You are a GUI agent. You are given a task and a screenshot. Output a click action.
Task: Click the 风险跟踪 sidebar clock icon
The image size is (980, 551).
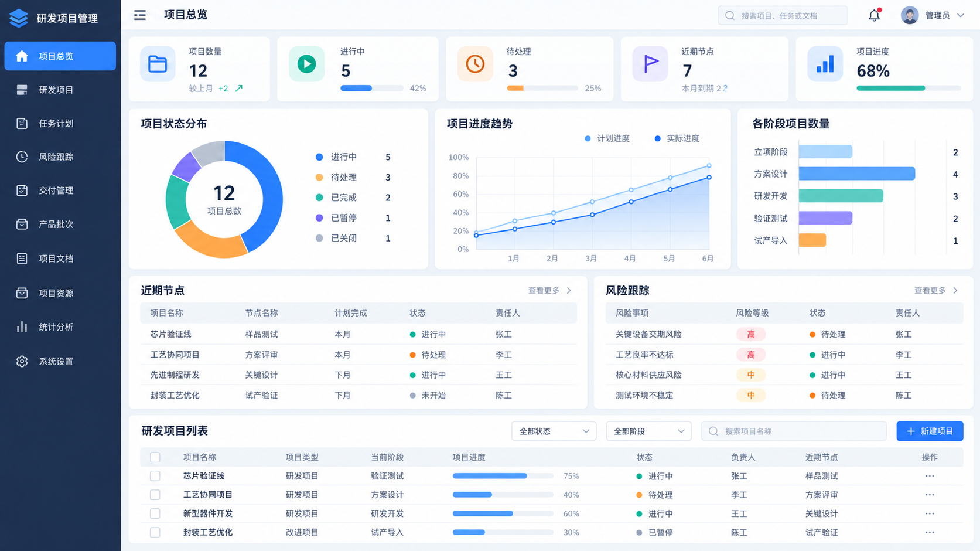point(22,157)
